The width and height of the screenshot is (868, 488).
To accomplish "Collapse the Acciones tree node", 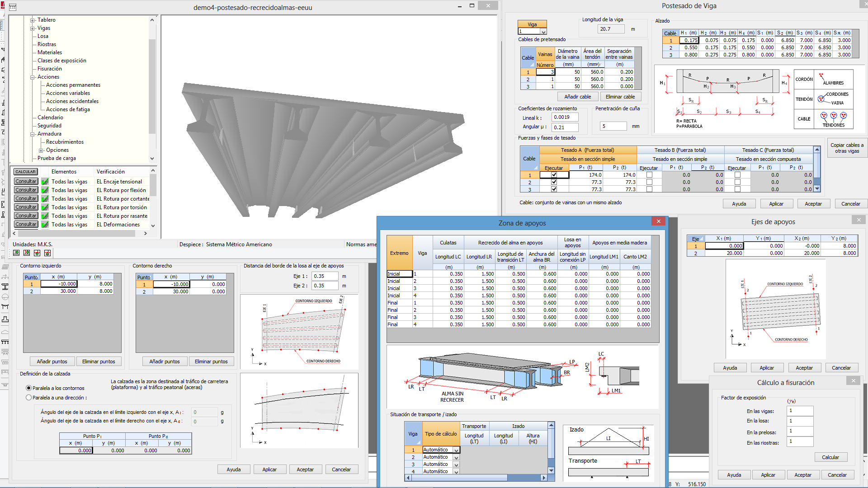I will tap(33, 77).
